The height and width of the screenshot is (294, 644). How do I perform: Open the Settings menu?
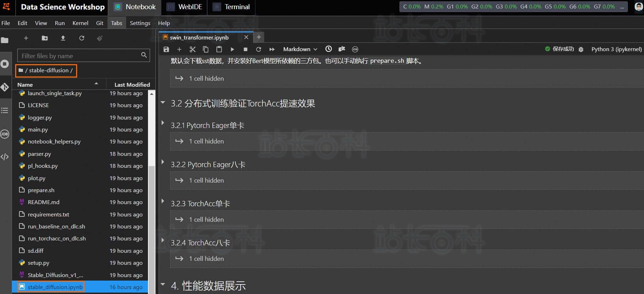point(140,23)
